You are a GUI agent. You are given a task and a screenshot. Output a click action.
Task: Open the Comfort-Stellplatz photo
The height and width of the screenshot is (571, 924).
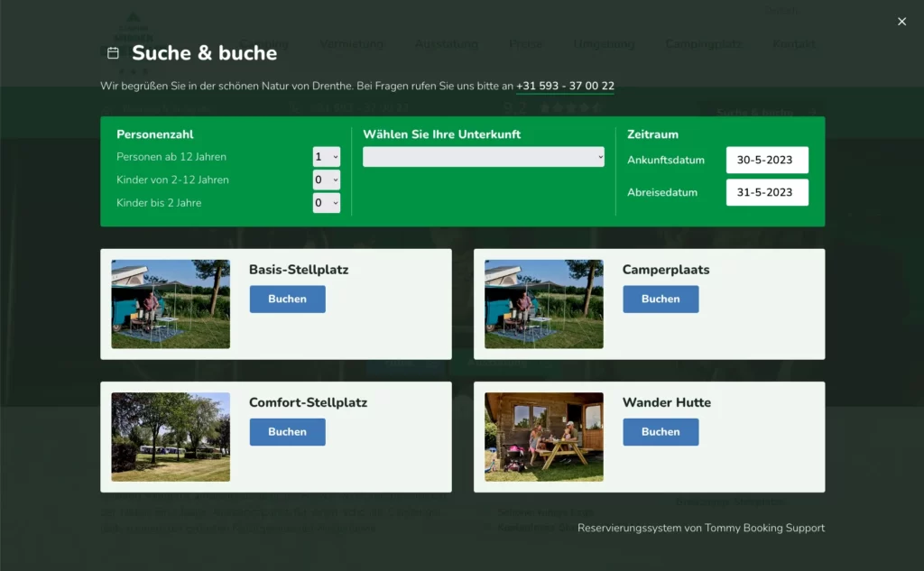point(171,437)
